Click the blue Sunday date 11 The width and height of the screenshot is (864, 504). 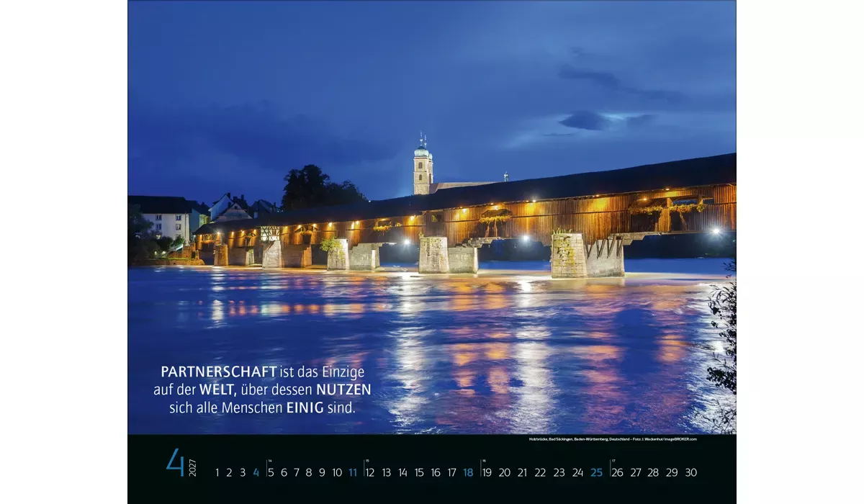(x=351, y=472)
